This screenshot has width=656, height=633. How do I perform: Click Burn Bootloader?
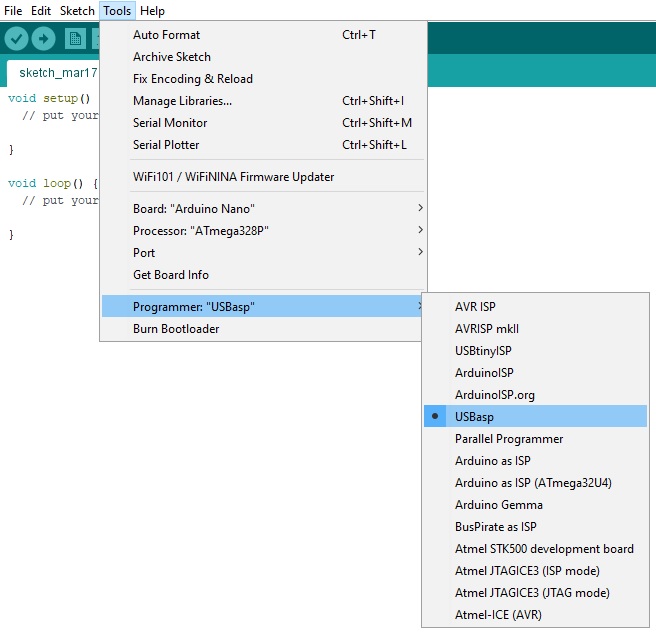coord(176,329)
